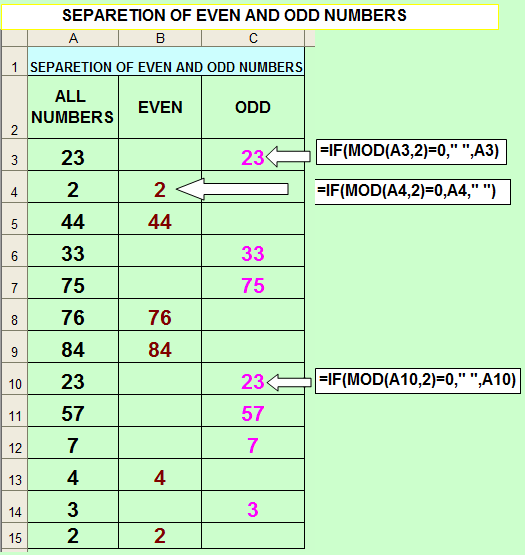525x555 pixels.
Task: Click the yellow-bordered title banner at top
Action: coord(250,17)
